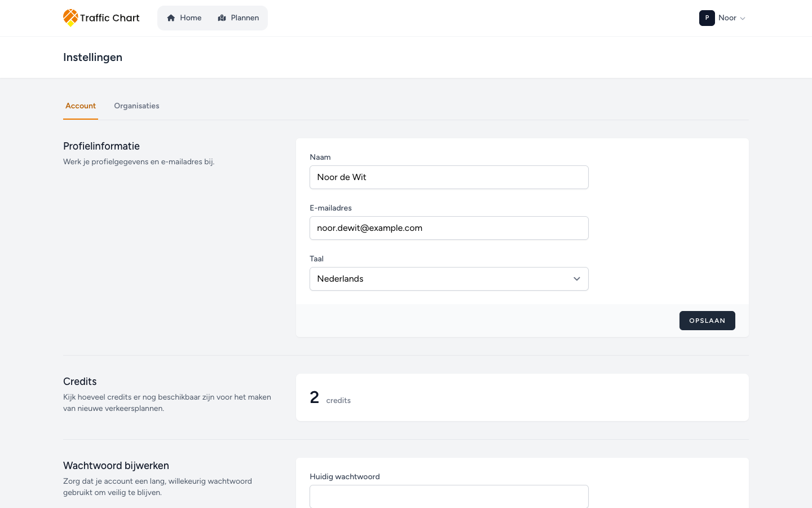This screenshot has height=508, width=812.
Task: Go to Home in navigation
Action: tap(184, 18)
